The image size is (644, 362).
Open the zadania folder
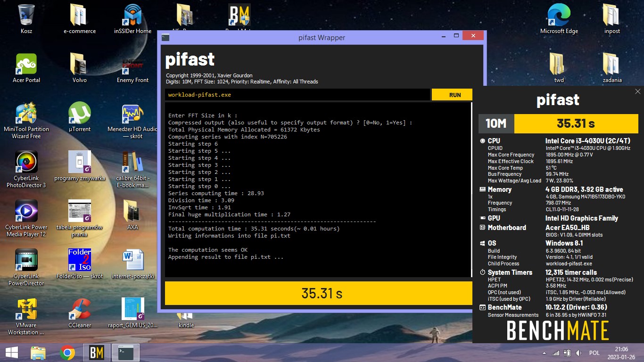click(612, 68)
